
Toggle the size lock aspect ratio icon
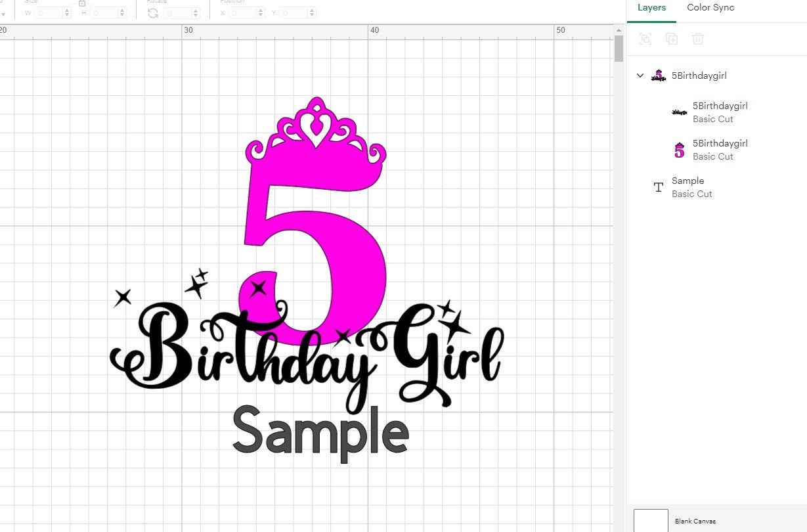[x=82, y=3]
